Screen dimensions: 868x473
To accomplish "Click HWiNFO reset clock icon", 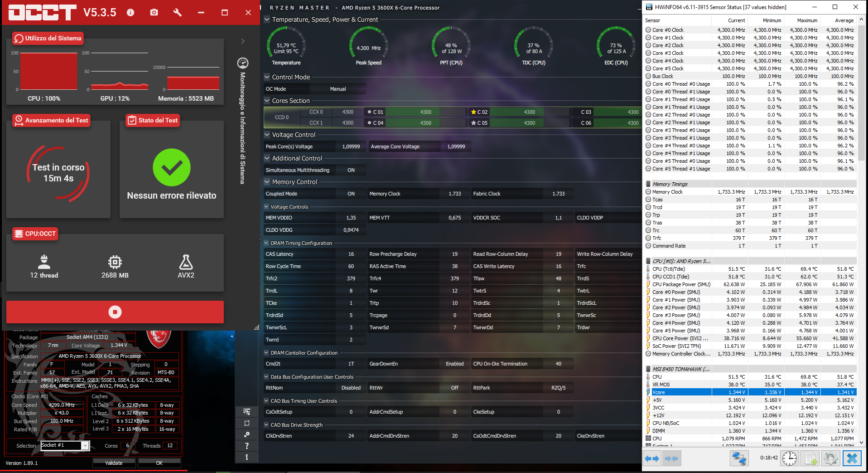I will pyautogui.click(x=790, y=458).
